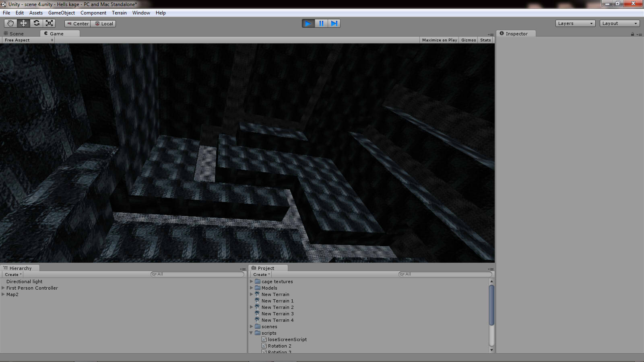The width and height of the screenshot is (644, 362).
Task: Open Game view panel options menu
Action: (x=491, y=34)
